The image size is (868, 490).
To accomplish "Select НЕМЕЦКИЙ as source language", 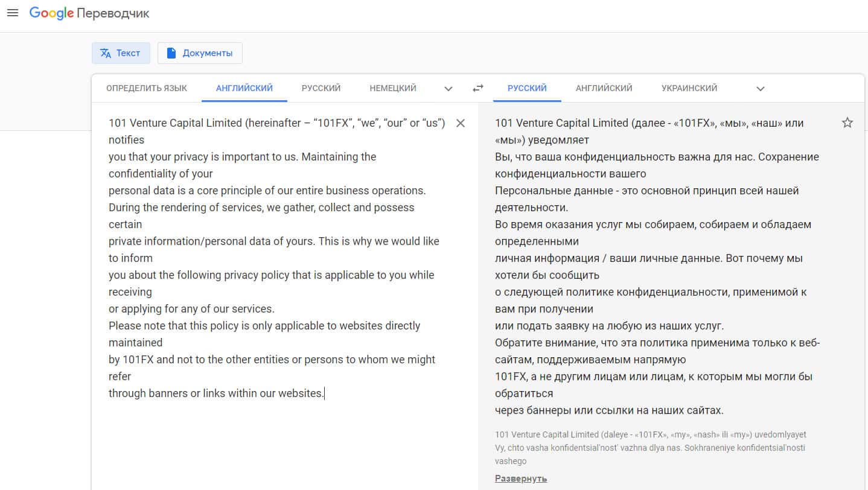I will pyautogui.click(x=393, y=88).
